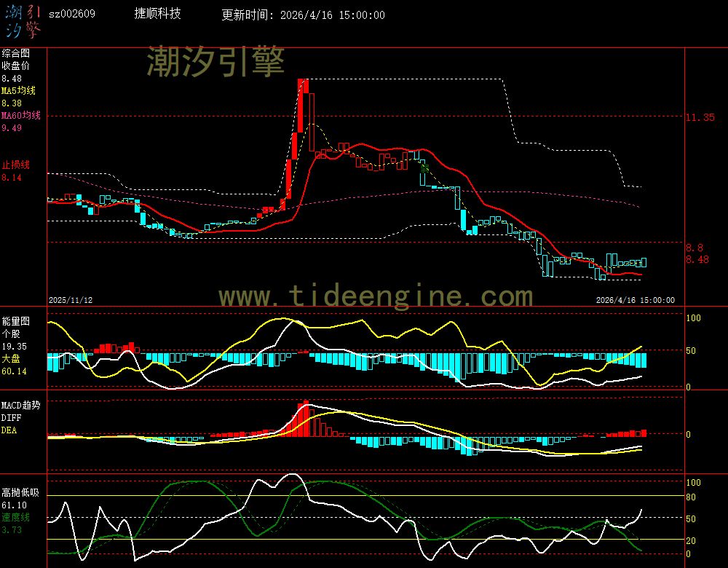The width and height of the screenshot is (728, 568).
Task: Click the yellow 大盘 legend label
Action: [x=10, y=359]
